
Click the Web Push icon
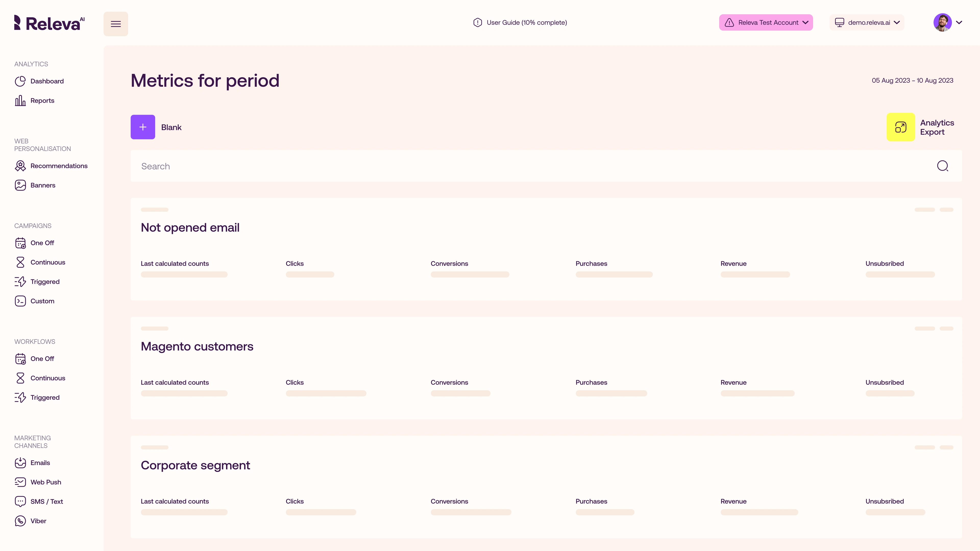(20, 482)
